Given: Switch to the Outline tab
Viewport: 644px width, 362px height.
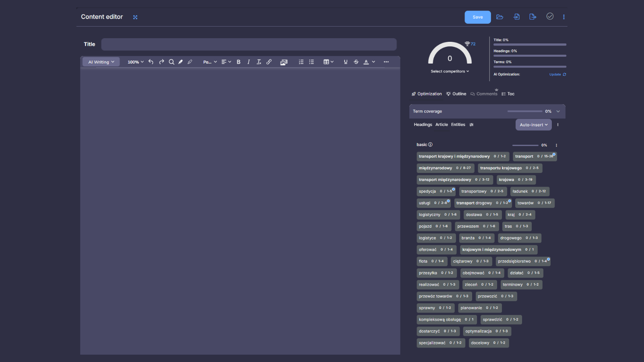Looking at the screenshot, I should click(456, 94).
